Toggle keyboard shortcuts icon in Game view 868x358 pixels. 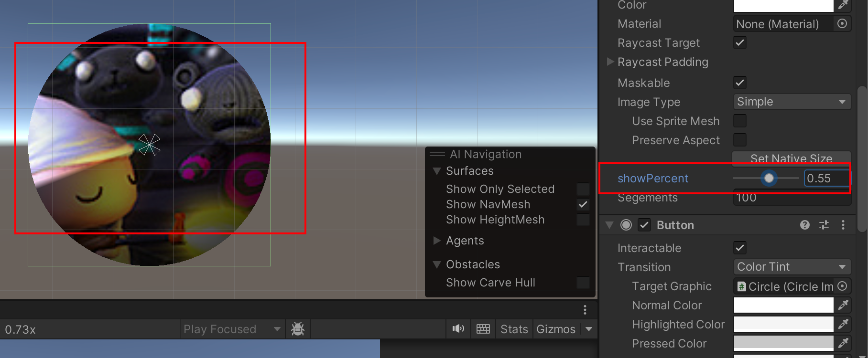point(483,329)
